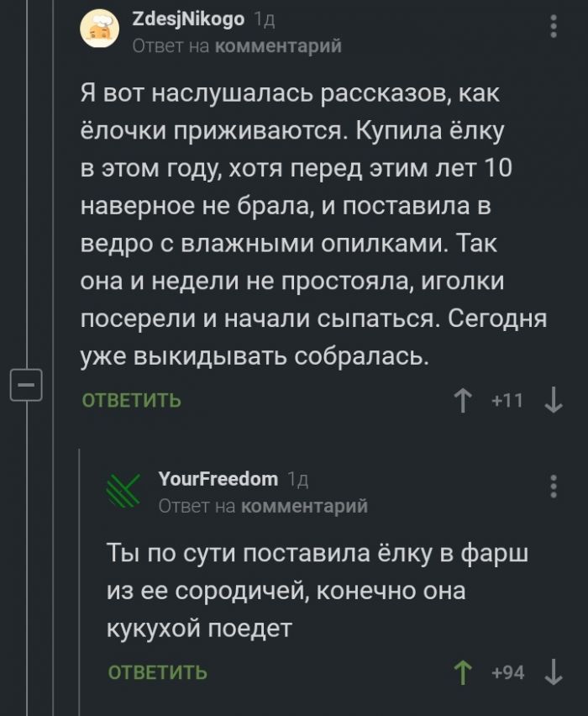
Task: Upvote ZdesjNikogo's comment
Action: (461, 401)
